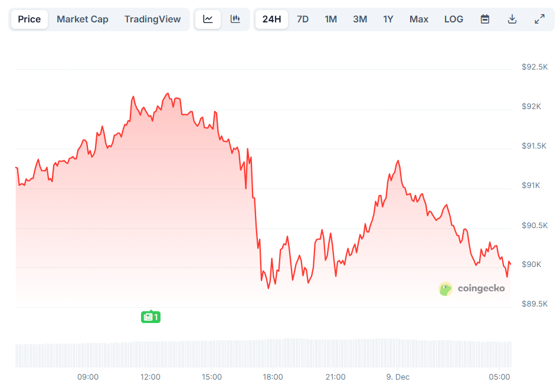This screenshot has height=392, width=560.
Task: Expand the chart with the fullscreen icon
Action: (x=539, y=19)
